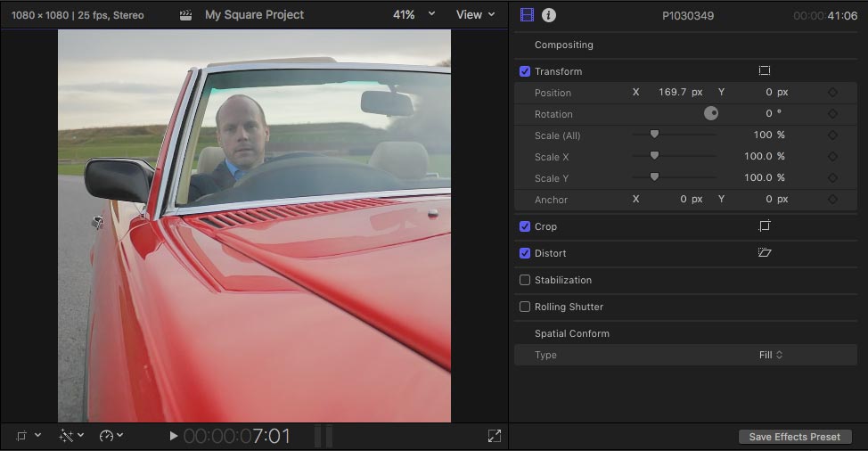Image resolution: width=868 pixels, height=451 pixels.
Task: Click the My Square Project title
Action: (254, 15)
